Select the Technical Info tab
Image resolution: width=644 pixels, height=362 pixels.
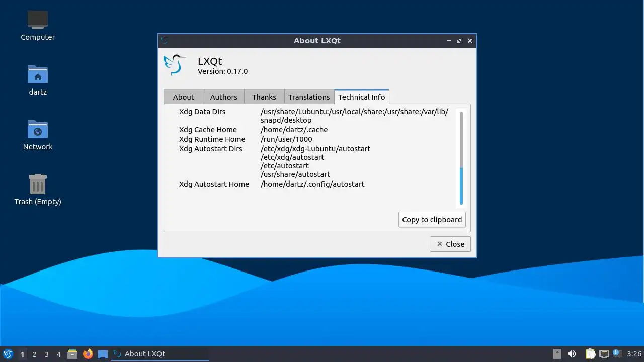pos(362,97)
